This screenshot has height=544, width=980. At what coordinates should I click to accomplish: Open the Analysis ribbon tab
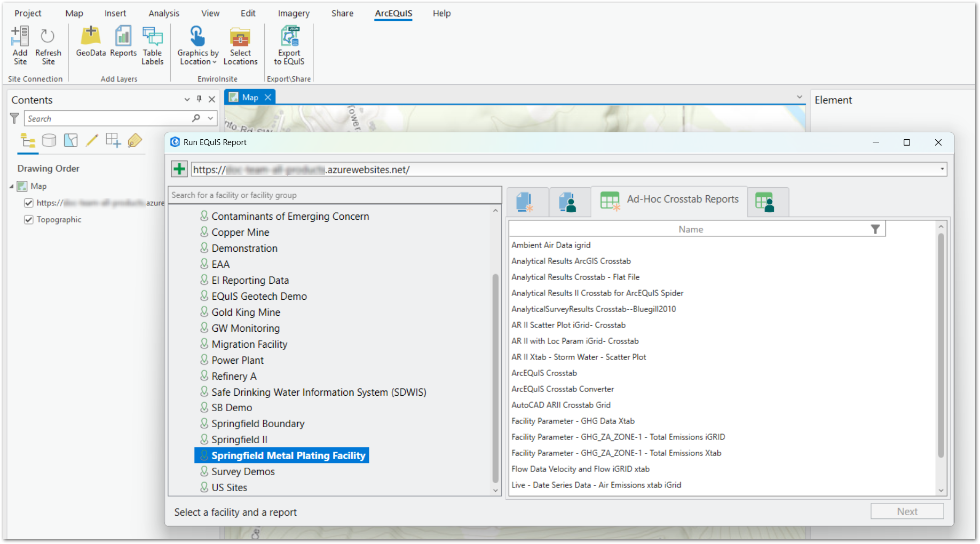pyautogui.click(x=164, y=13)
